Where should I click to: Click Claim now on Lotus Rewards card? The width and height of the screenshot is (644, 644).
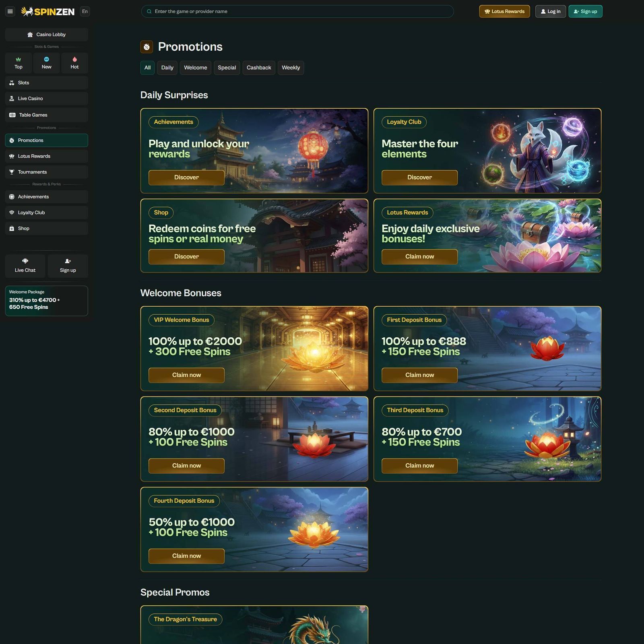pyautogui.click(x=419, y=257)
